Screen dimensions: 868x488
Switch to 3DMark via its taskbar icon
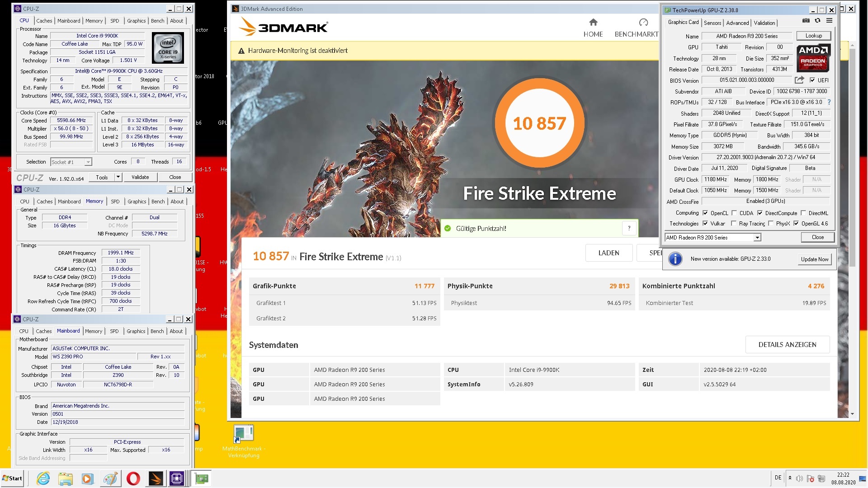[156, 479]
